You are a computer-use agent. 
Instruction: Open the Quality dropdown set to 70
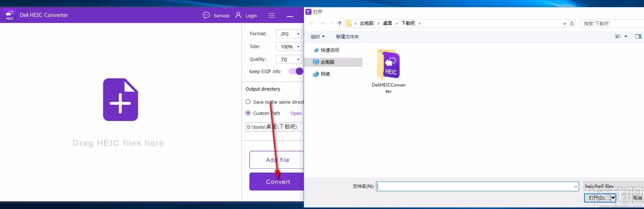click(x=289, y=59)
